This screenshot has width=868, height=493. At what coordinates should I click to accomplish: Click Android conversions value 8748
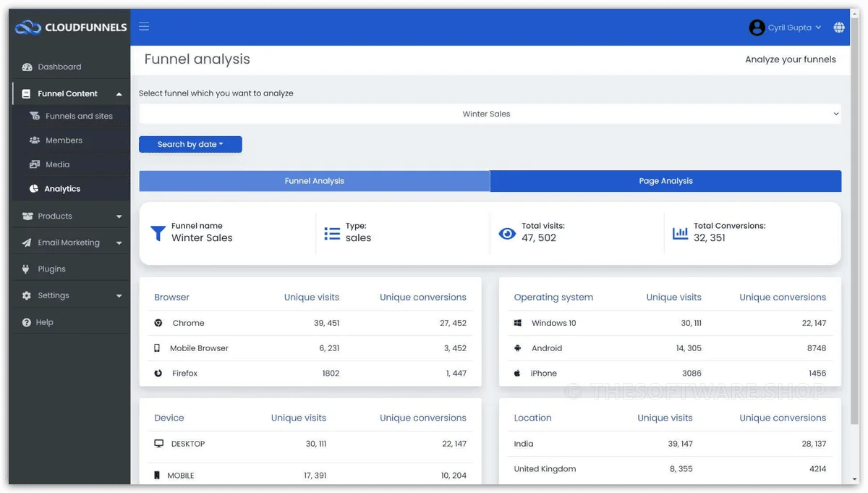tap(817, 348)
